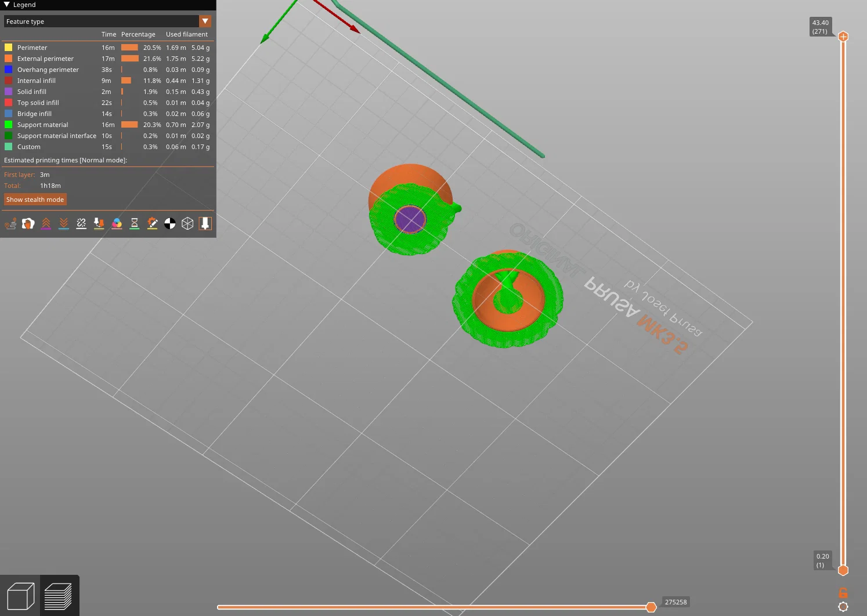Click the bottom layer slider thumb
This screenshot has height=616, width=867.
coord(843,570)
